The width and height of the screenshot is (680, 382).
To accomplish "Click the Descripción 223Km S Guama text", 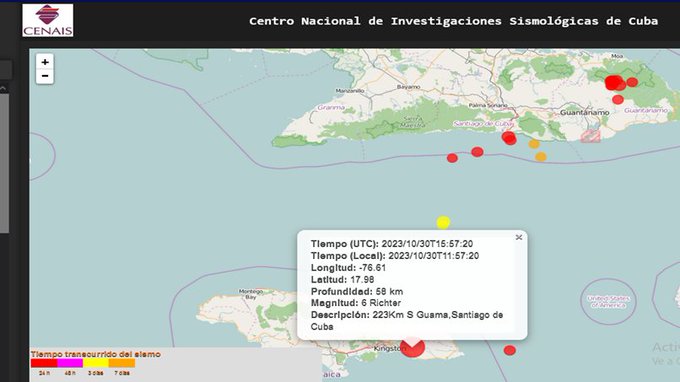I will point(407,321).
